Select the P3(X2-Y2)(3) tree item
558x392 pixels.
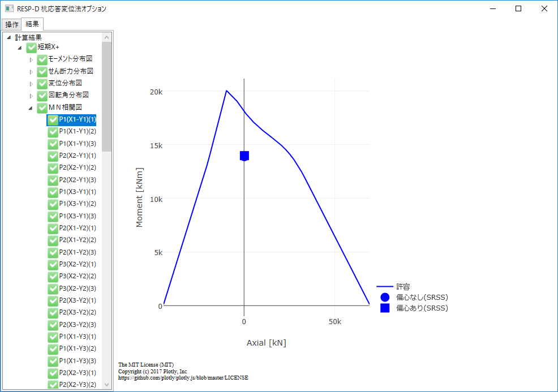tap(78, 288)
